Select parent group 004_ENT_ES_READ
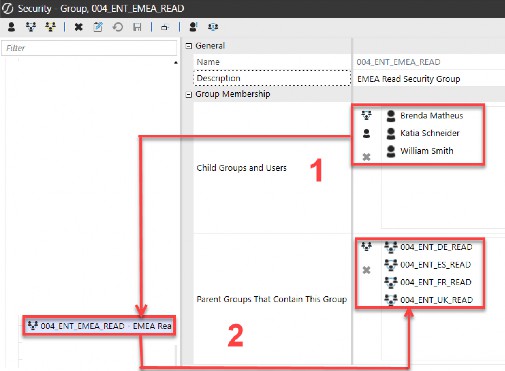Image resolution: width=505 pixels, height=371 pixels. (x=428, y=265)
